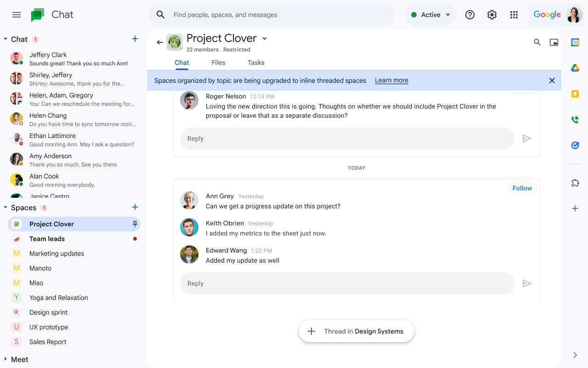Open UX prototype space
The width and height of the screenshot is (588, 368).
point(73,327)
